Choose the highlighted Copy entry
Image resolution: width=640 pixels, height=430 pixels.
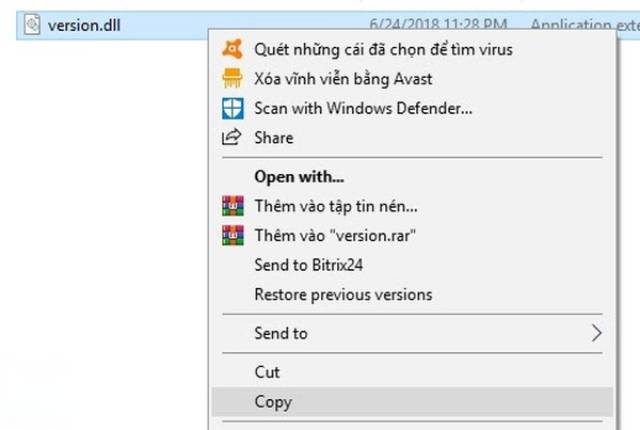[x=412, y=402]
